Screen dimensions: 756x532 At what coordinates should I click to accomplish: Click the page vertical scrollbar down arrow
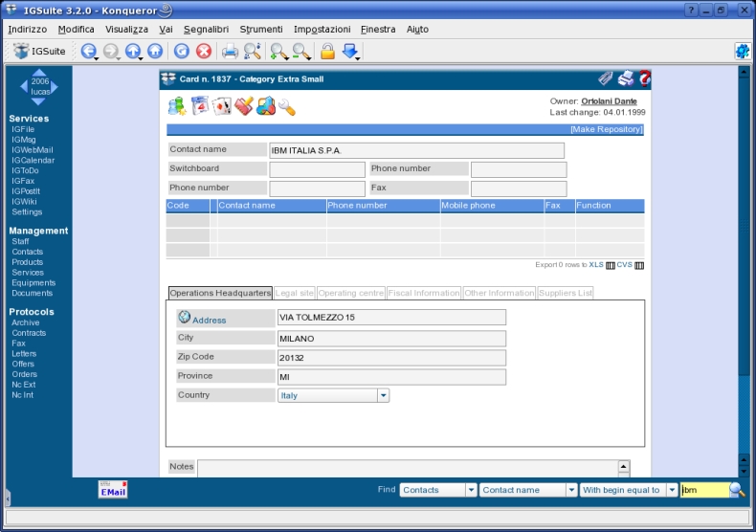[744, 472]
